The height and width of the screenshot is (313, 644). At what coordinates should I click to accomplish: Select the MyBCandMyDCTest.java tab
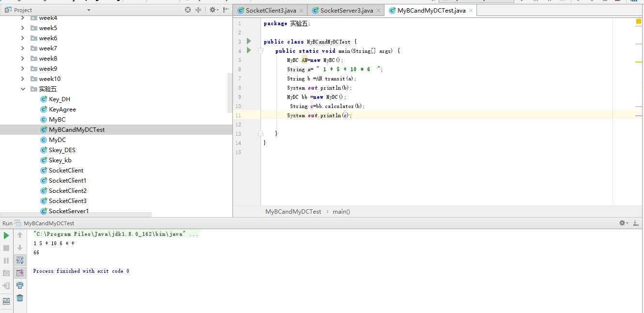pos(431,10)
